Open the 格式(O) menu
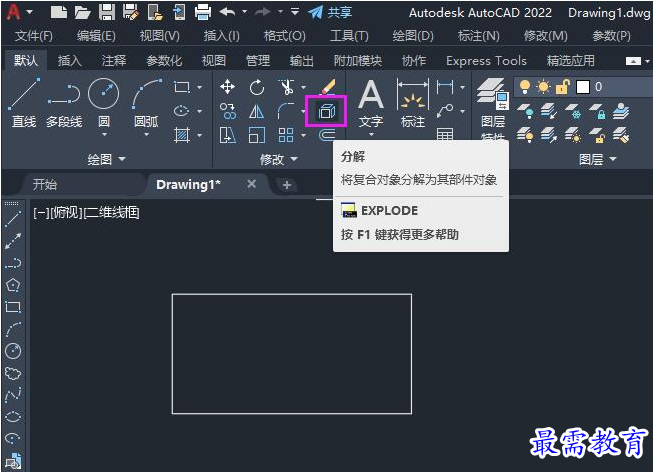 coord(284,36)
